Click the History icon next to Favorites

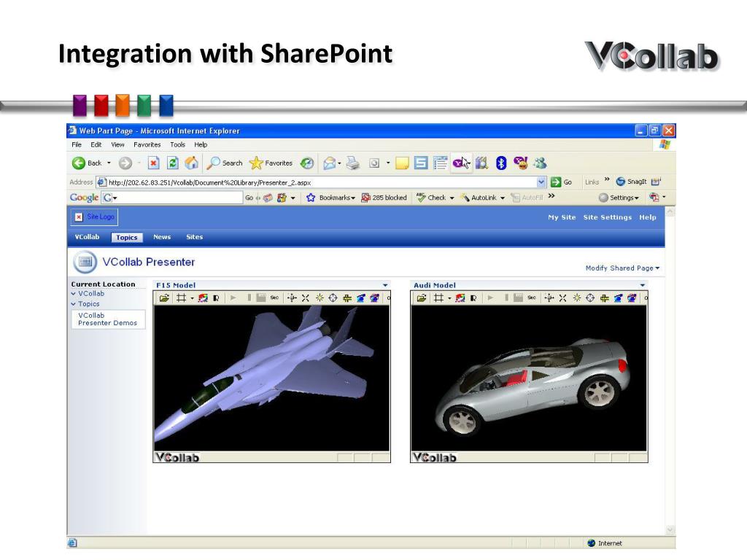307,163
